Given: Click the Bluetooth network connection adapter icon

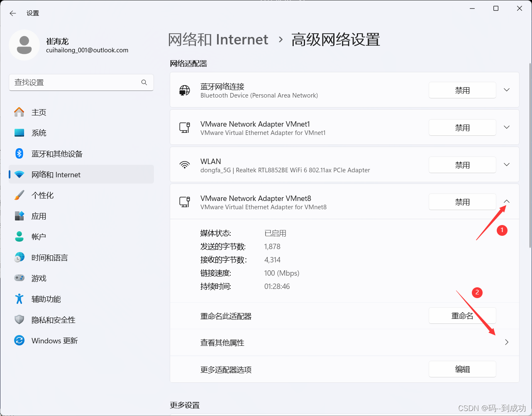Looking at the screenshot, I should click(185, 90).
